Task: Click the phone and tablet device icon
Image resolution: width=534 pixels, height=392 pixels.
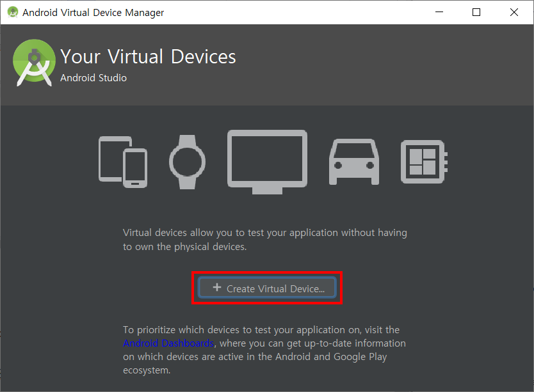Action: (x=123, y=162)
